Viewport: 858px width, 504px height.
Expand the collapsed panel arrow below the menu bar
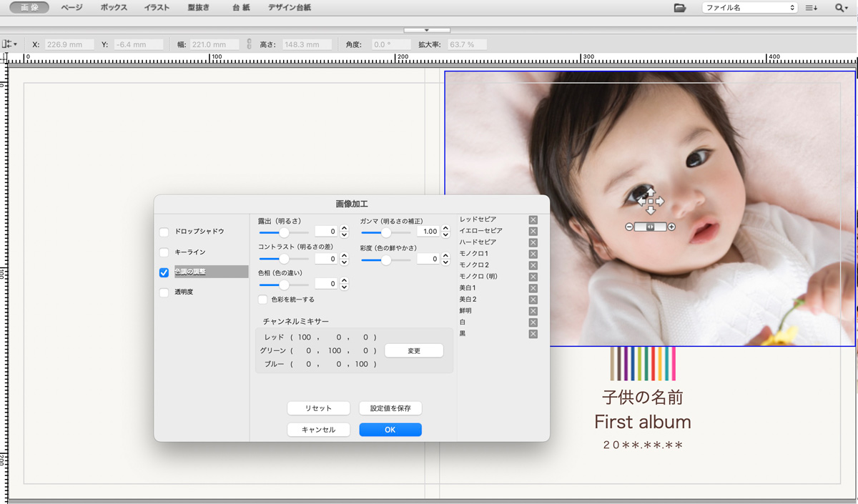427,30
